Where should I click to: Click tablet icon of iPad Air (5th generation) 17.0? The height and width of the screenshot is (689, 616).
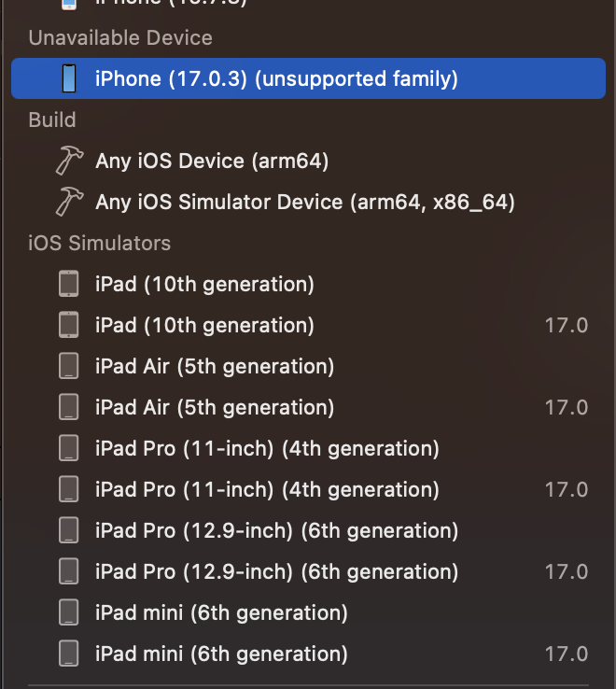pos(69,407)
